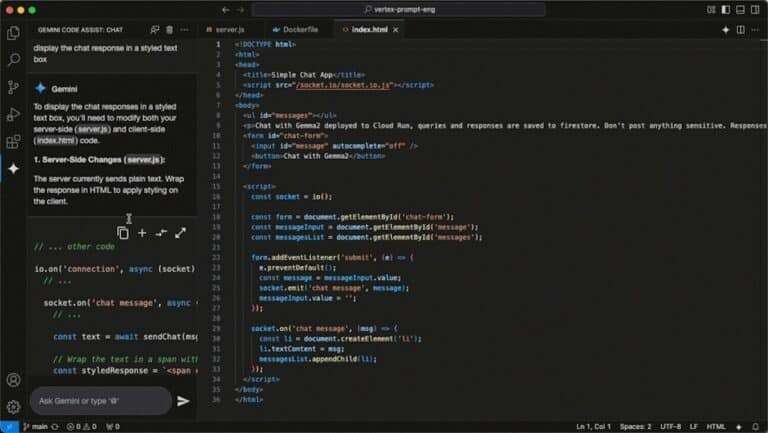Viewport: 768px width, 433px height.
Task: Click the 'const socket = io();' line
Action: click(x=291, y=196)
